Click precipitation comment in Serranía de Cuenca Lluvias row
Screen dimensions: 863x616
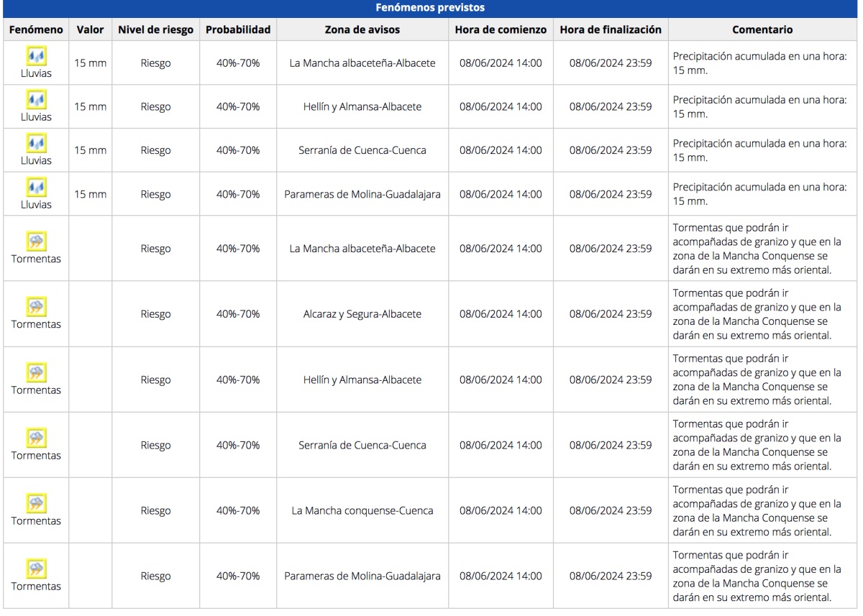[760, 150]
